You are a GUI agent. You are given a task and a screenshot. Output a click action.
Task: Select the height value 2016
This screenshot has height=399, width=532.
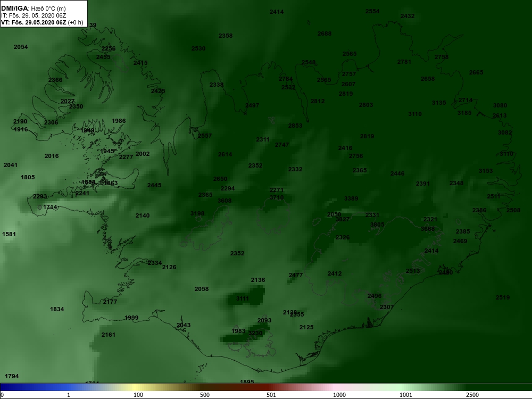tap(52, 156)
